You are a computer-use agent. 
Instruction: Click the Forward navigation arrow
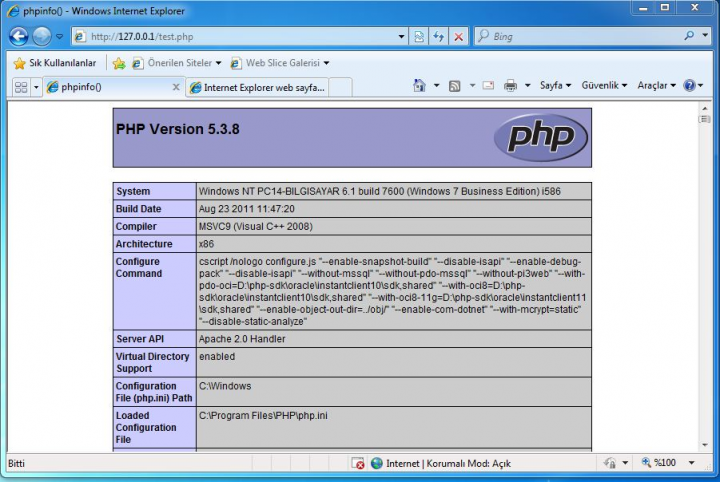(42, 36)
